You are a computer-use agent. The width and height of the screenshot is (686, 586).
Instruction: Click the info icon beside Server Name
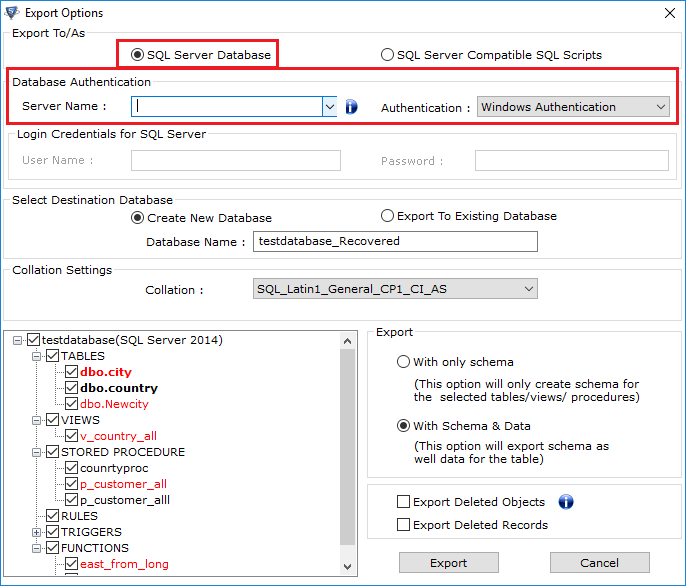[x=351, y=107]
